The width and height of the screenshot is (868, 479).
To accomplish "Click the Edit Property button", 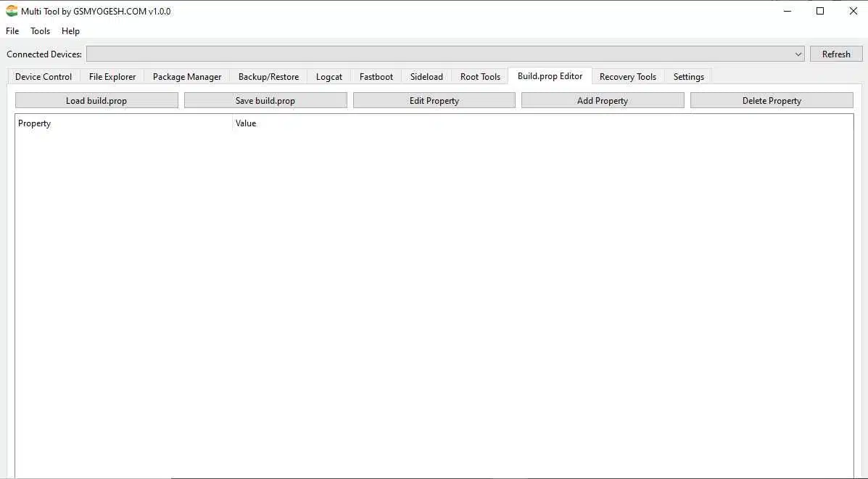I will pyautogui.click(x=434, y=101).
